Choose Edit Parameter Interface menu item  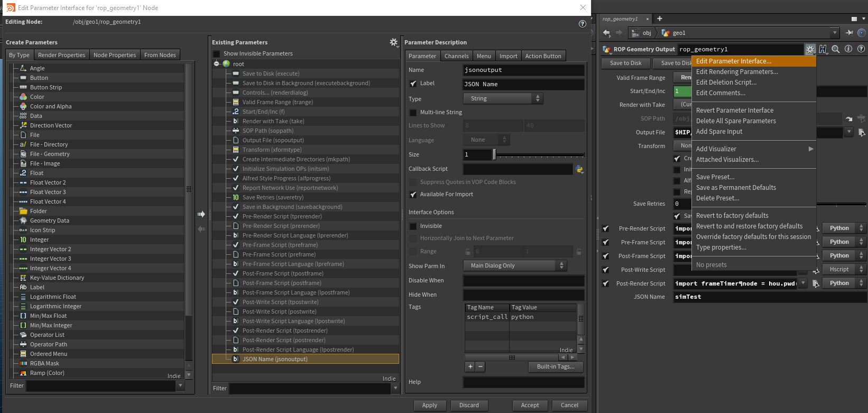pos(754,61)
